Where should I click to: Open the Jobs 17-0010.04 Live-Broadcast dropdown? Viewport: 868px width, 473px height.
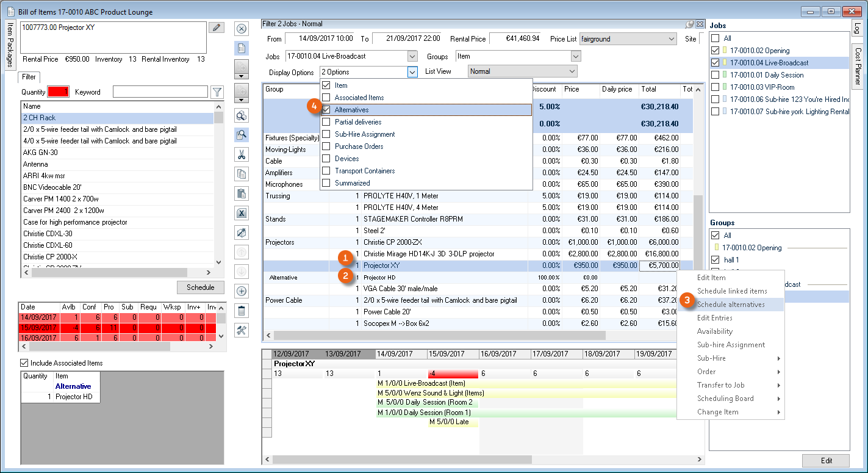point(412,56)
